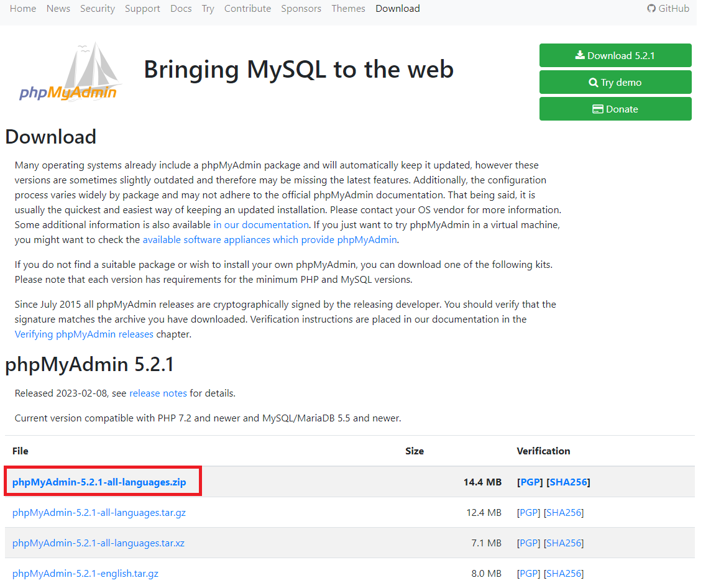The image size is (716, 588).
Task: Download phpMyAdmin-5.2.1-all-languages.zip
Action: [x=99, y=482]
